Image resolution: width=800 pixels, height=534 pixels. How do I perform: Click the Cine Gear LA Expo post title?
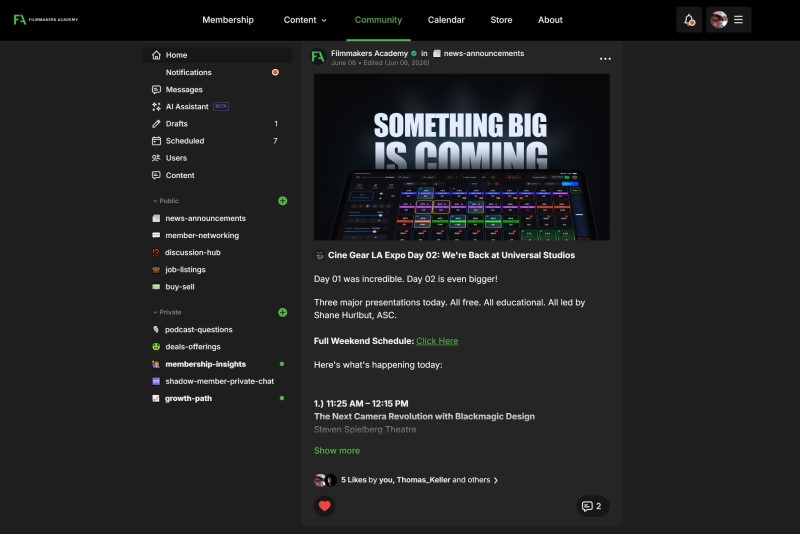click(x=451, y=255)
